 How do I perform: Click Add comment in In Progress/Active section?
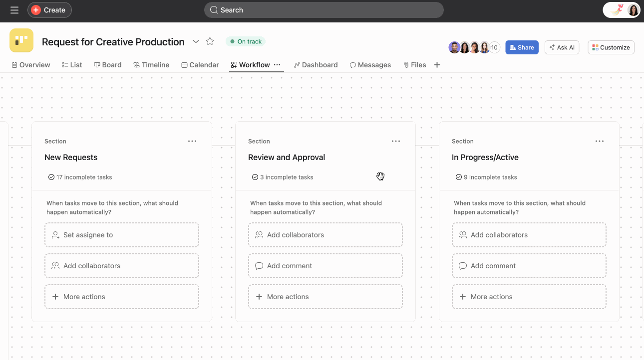pyautogui.click(x=529, y=266)
